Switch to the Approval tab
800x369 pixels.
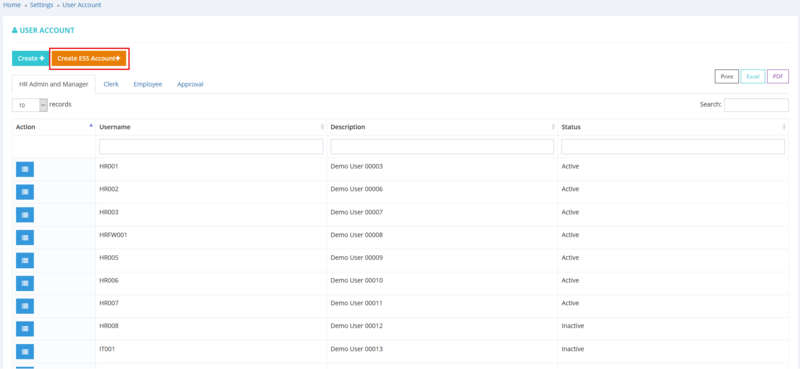coord(190,84)
